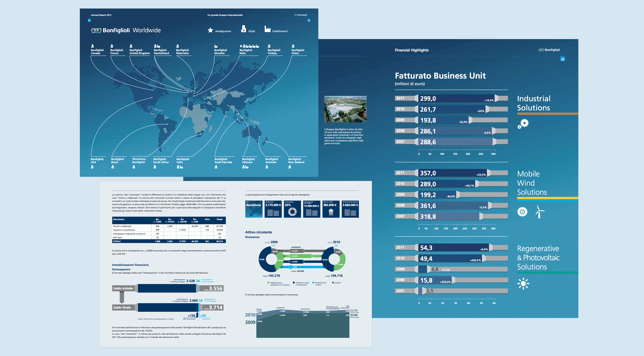Click the circular hub icon beside the turbine
Image resolution: width=644 pixels, height=356 pixels.
(x=522, y=212)
